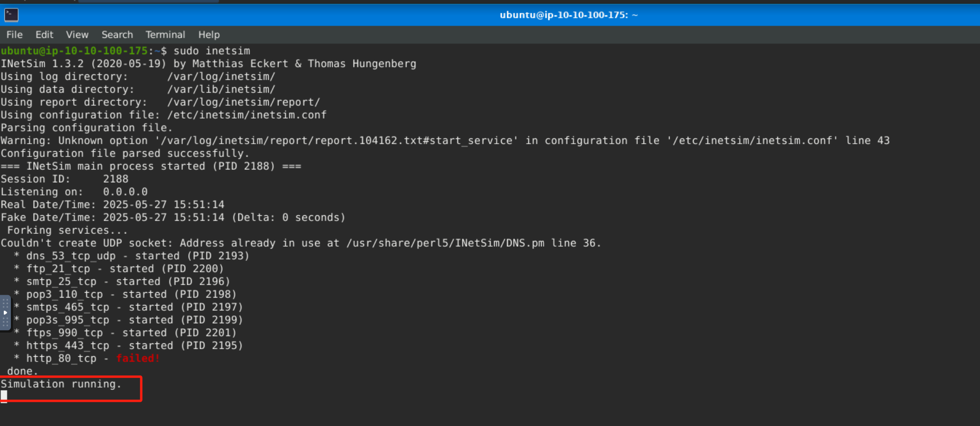The image size is (980, 426).
Task: Click the green ubuntu@ip-10-10-100-175 prompt
Action: click(74, 51)
